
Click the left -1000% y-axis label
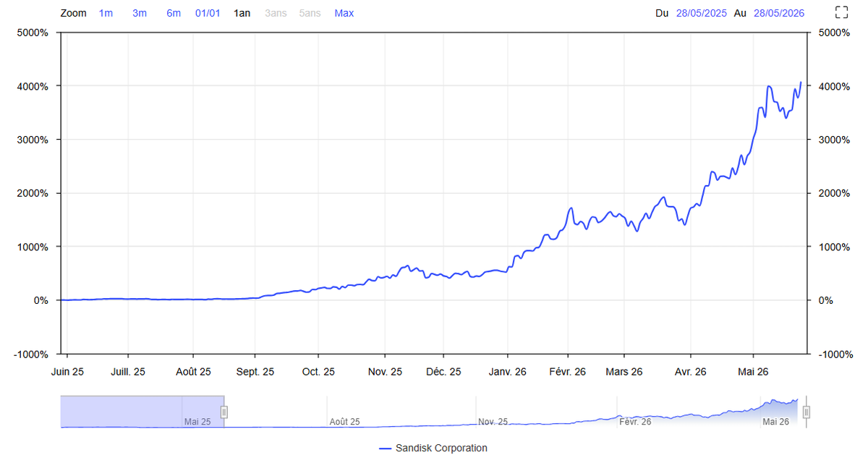pos(31,354)
